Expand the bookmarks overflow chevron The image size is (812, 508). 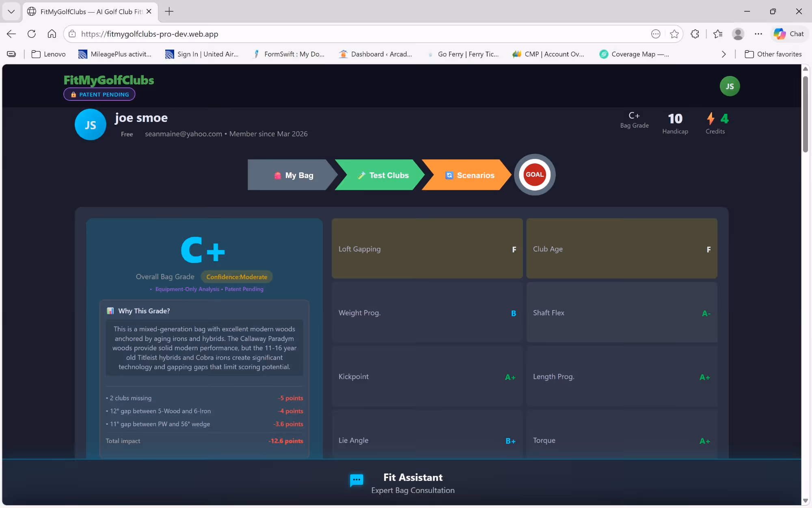[723, 54]
